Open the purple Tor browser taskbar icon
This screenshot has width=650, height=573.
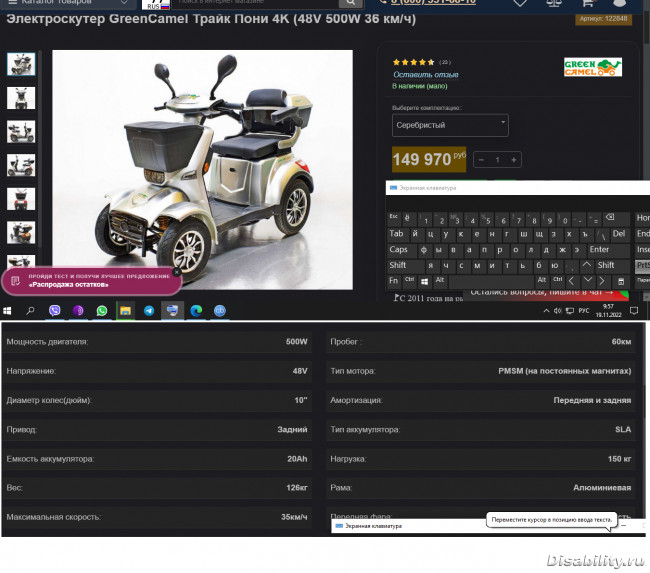tap(78, 311)
